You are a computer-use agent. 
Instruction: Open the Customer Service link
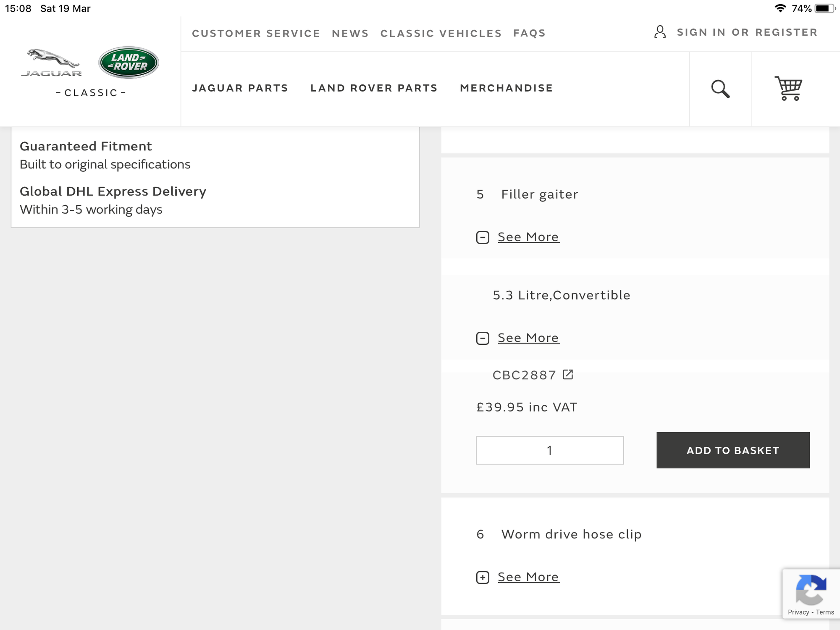coord(256,33)
